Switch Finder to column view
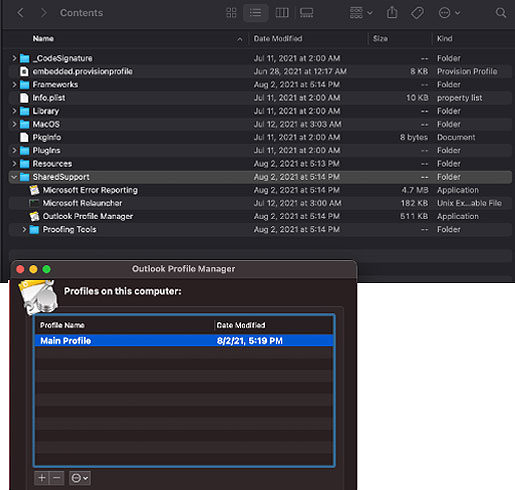Screen dimensions: 515x490 coord(282,13)
